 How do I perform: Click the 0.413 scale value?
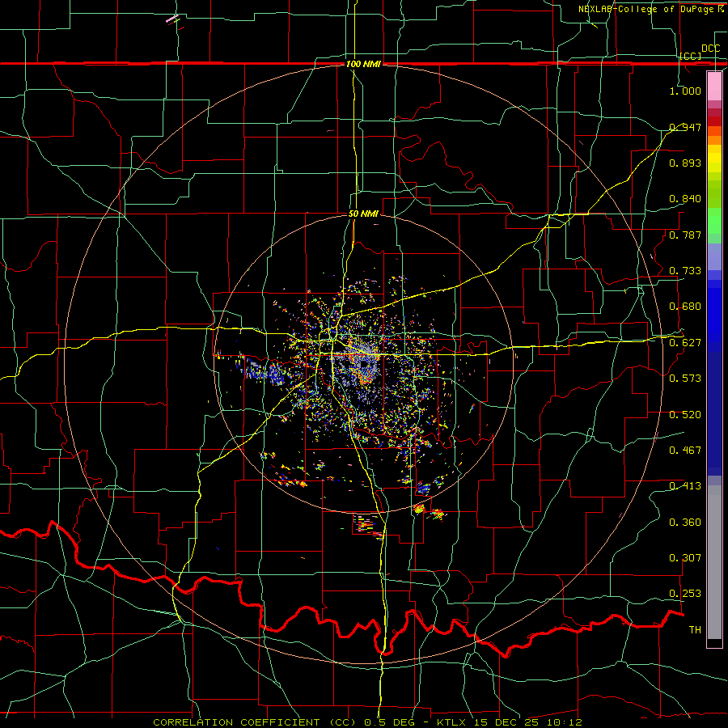point(685,485)
